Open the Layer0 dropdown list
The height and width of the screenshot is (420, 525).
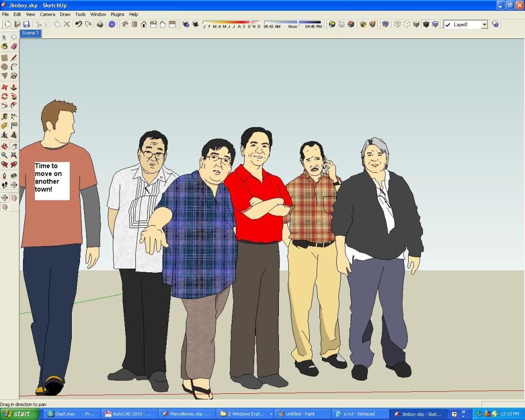tap(484, 24)
